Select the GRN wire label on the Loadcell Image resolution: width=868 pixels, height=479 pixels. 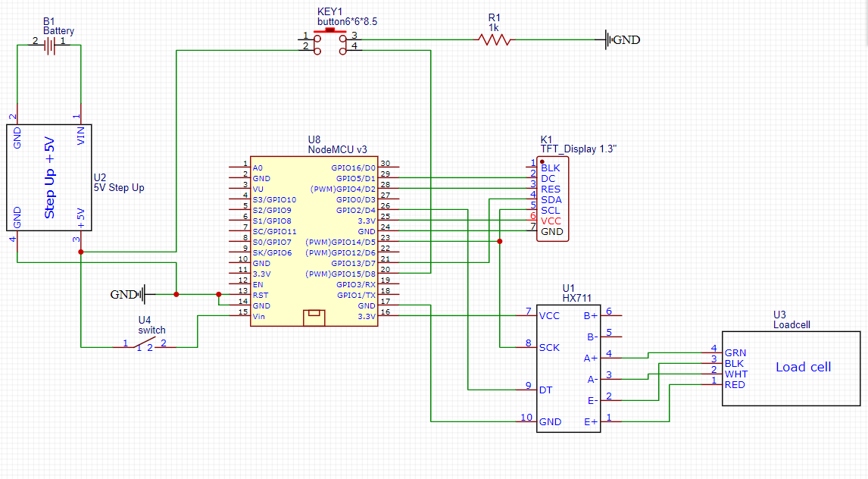734,352
